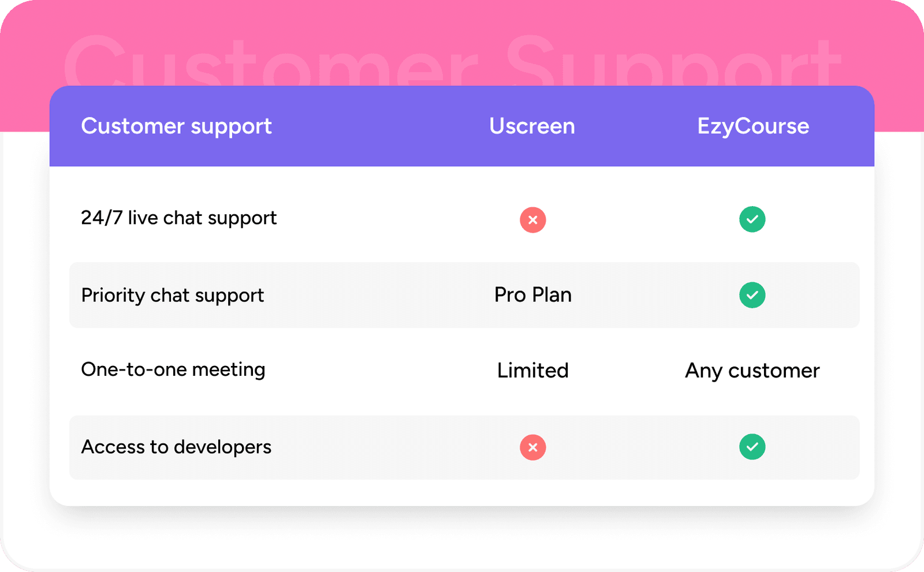
Task: Select the Uscreen column header
Action: coord(532,126)
